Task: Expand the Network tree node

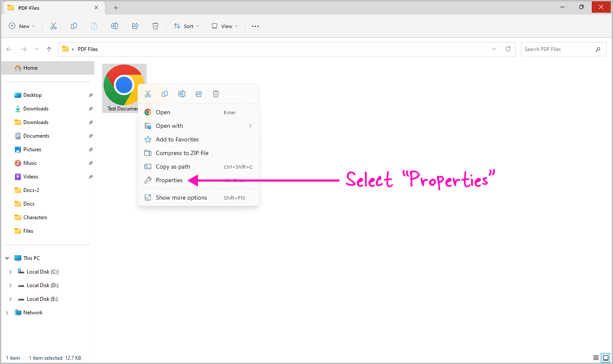Action: pos(7,313)
